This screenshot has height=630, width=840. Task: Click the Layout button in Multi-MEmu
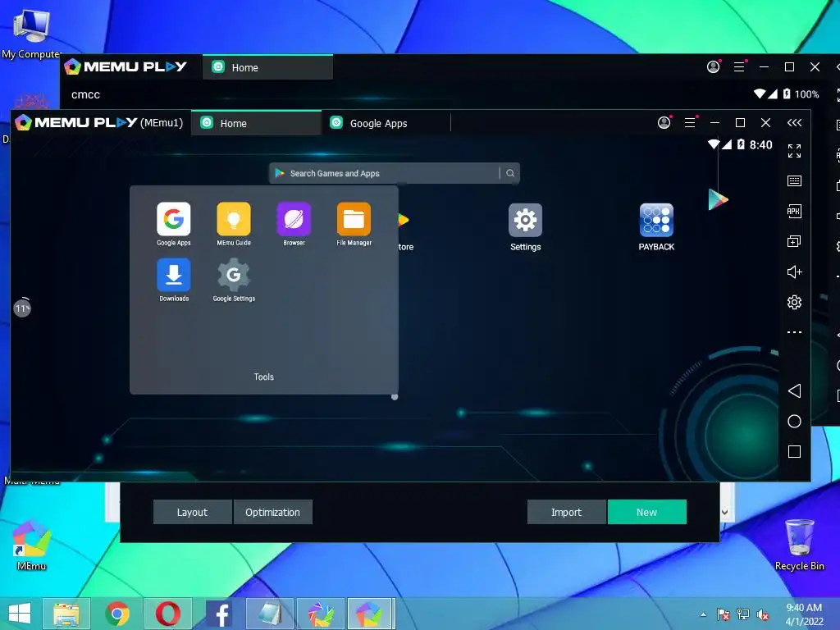point(192,512)
